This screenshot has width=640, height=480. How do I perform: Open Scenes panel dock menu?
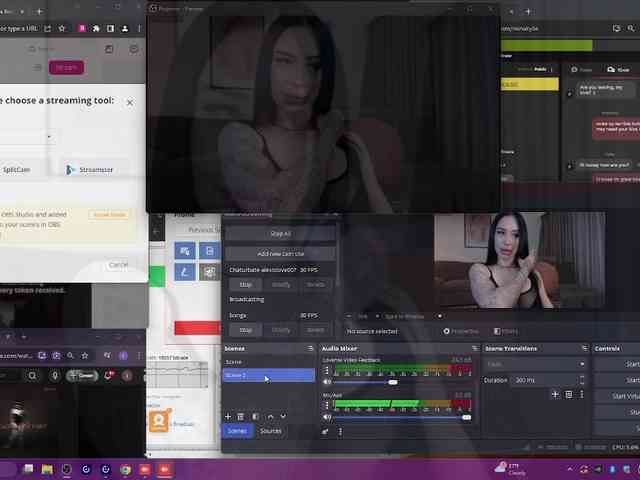point(311,348)
